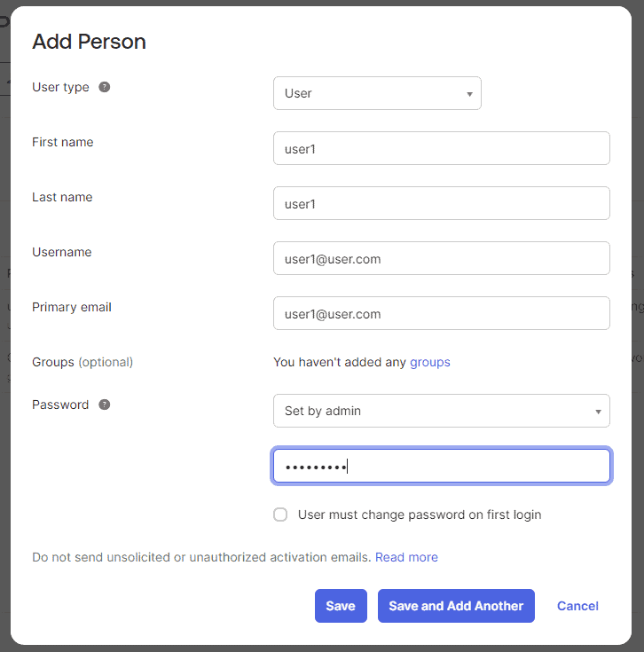This screenshot has width=644, height=652.
Task: Follow the 'Read more' link
Action: (406, 557)
